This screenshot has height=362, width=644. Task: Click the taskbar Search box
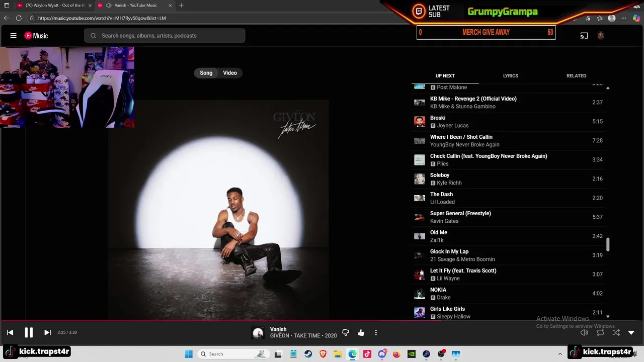[x=233, y=354]
